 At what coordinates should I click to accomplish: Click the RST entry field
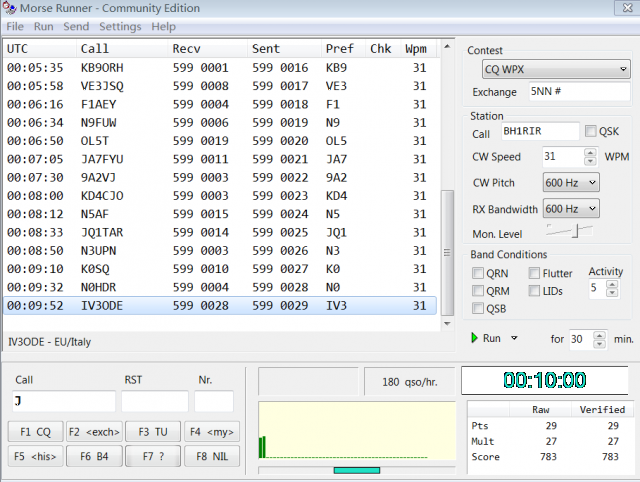[155, 401]
